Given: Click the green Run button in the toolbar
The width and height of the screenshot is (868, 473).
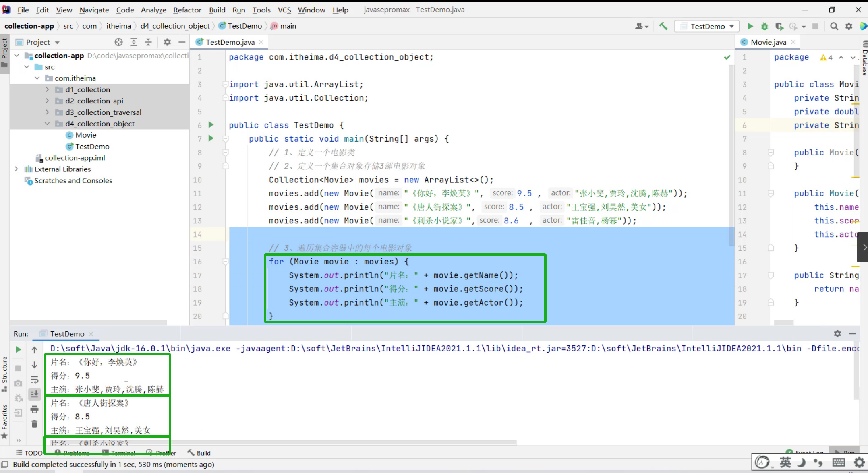Looking at the screenshot, I should 750,26.
